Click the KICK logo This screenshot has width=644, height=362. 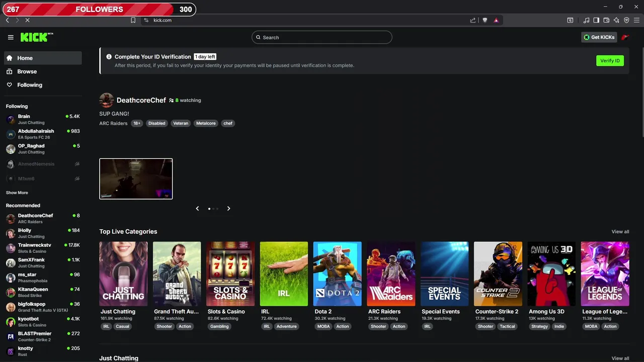point(37,37)
